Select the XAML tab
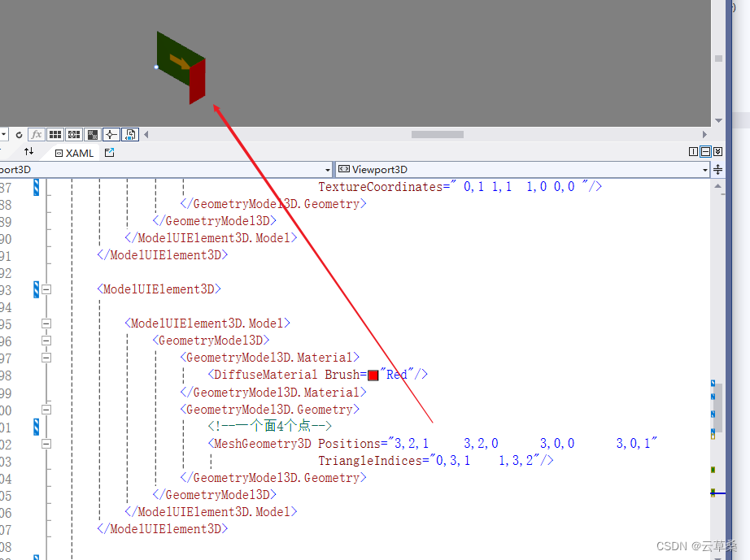This screenshot has height=560, width=750. tap(77, 153)
